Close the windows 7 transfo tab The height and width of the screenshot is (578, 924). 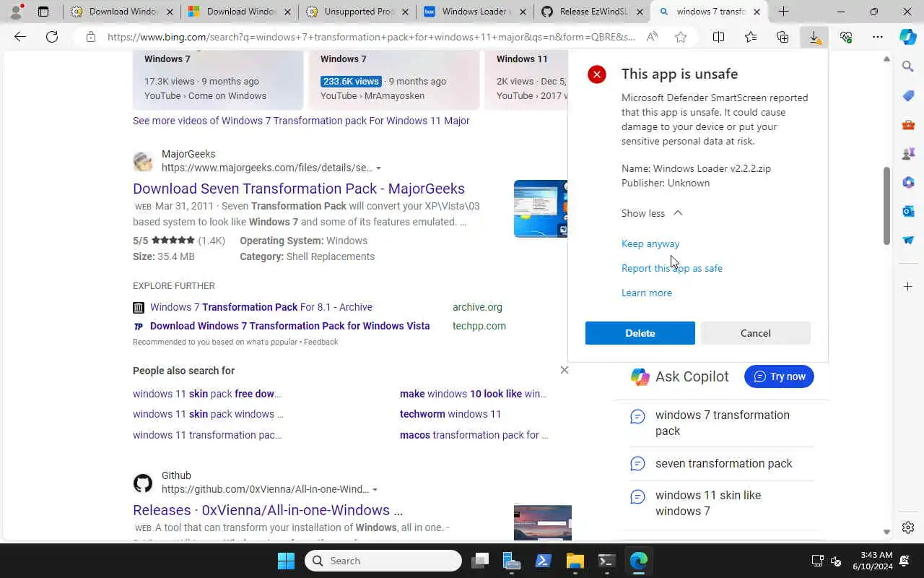click(757, 12)
